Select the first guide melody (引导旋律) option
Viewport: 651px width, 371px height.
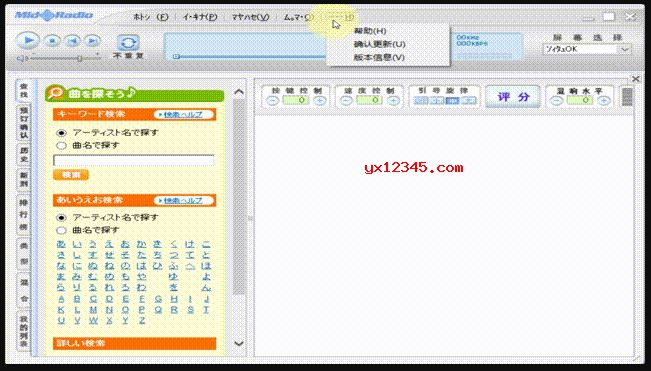pos(421,101)
